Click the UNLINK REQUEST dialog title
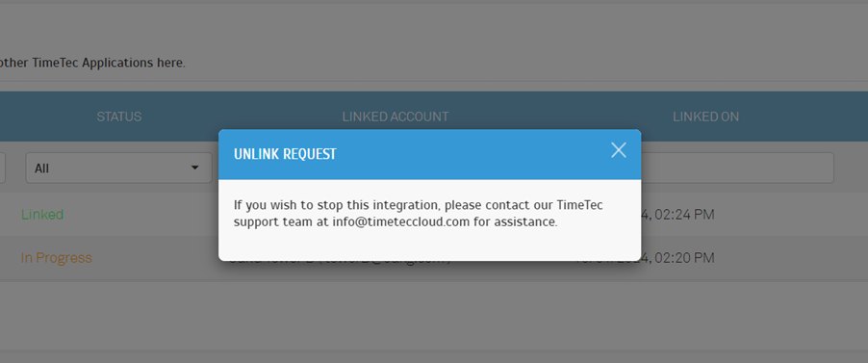The width and height of the screenshot is (868, 363). click(285, 154)
